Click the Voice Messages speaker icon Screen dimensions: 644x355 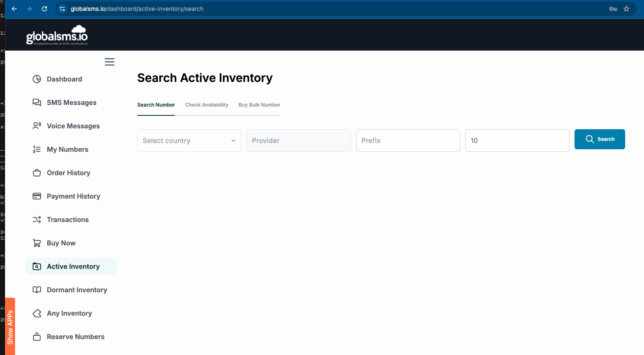click(x=37, y=126)
